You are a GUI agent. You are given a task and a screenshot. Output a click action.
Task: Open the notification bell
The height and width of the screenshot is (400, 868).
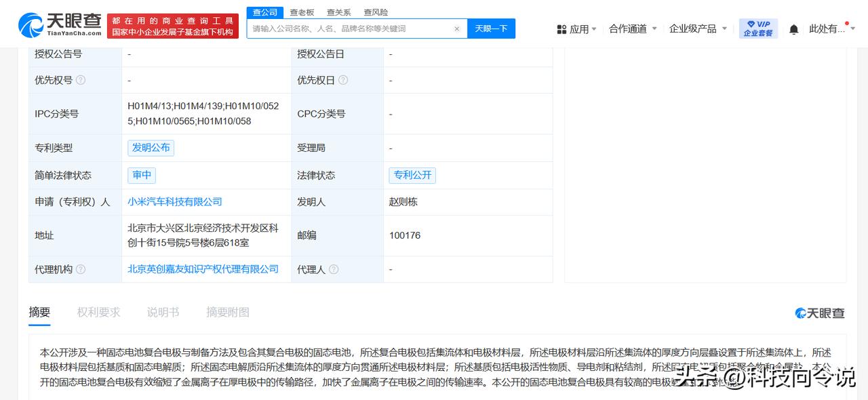[793, 29]
